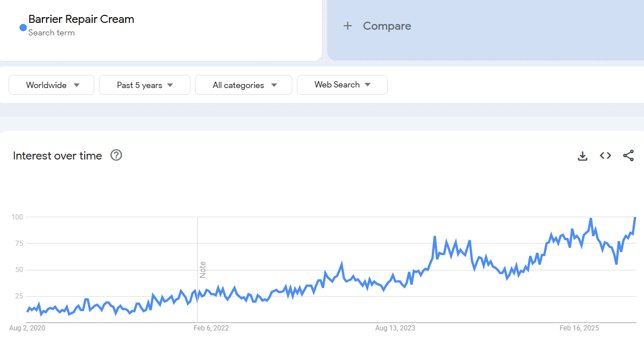Expand the Past 5 years time range
Screen dimensions: 644x351
coord(145,85)
